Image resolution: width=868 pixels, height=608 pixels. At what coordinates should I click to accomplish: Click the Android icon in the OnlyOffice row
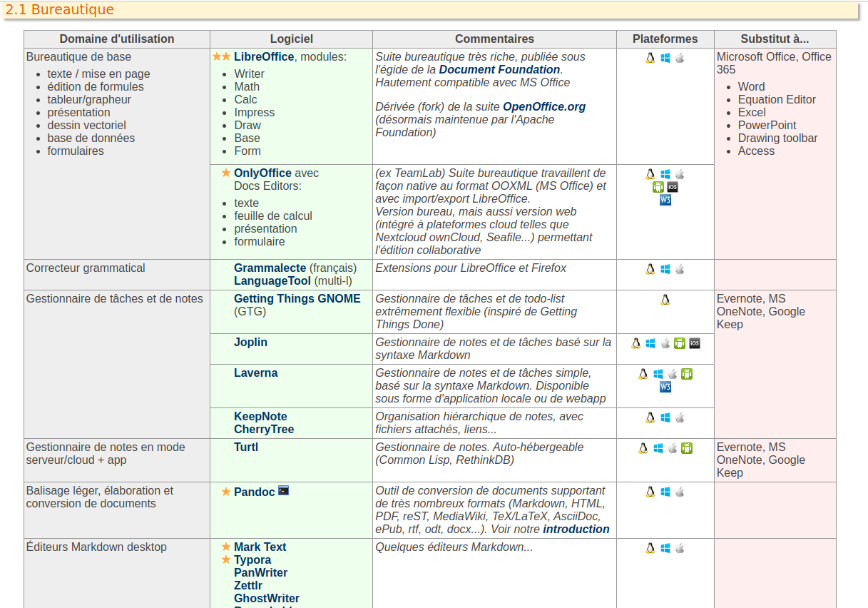click(658, 187)
